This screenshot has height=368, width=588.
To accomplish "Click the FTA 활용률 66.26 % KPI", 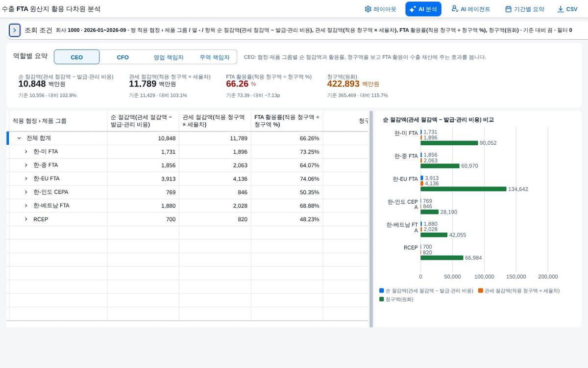I will (269, 86).
